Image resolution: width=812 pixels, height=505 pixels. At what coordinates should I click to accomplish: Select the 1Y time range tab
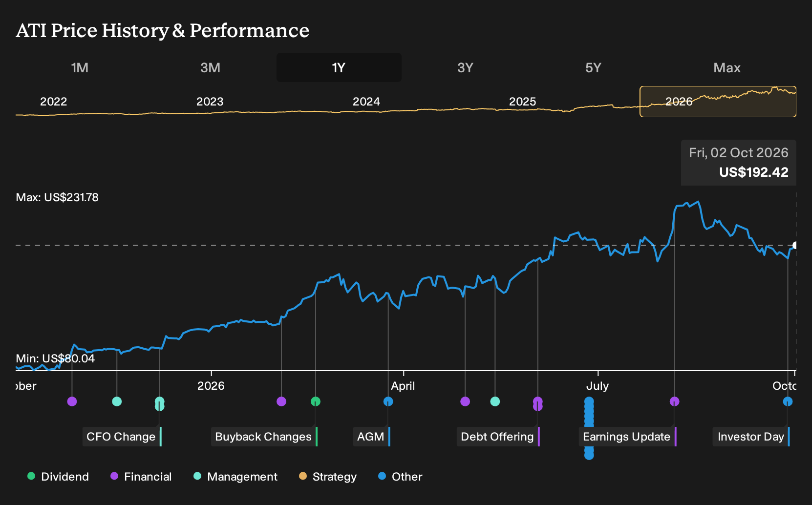[339, 67]
